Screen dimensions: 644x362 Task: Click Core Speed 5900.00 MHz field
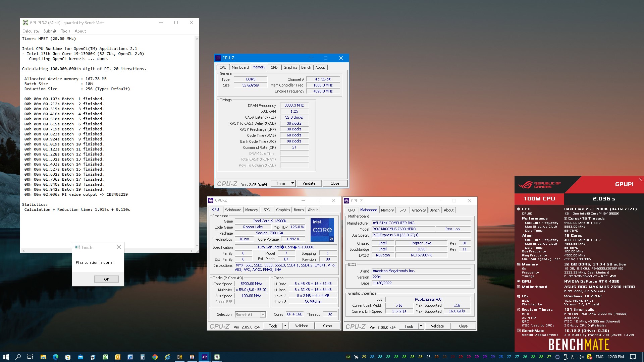coord(251,284)
